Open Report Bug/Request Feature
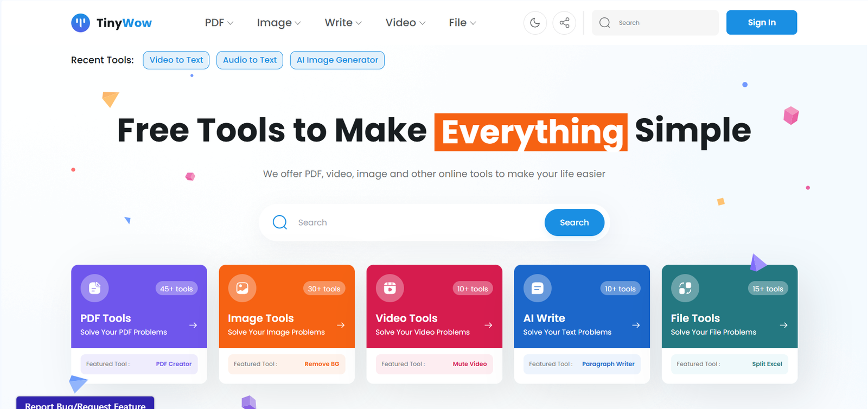 85,404
